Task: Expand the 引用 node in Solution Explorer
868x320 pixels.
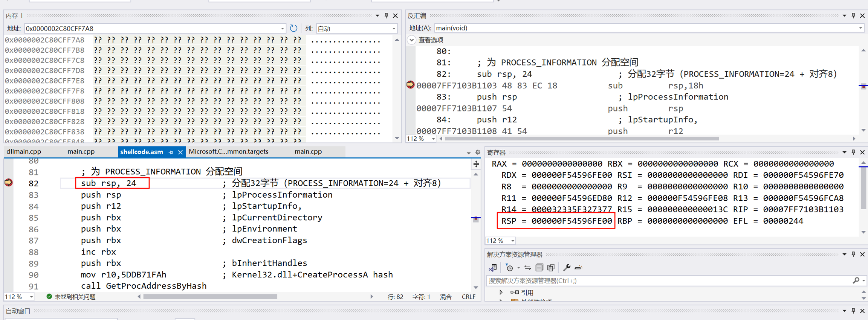Action: pos(501,293)
